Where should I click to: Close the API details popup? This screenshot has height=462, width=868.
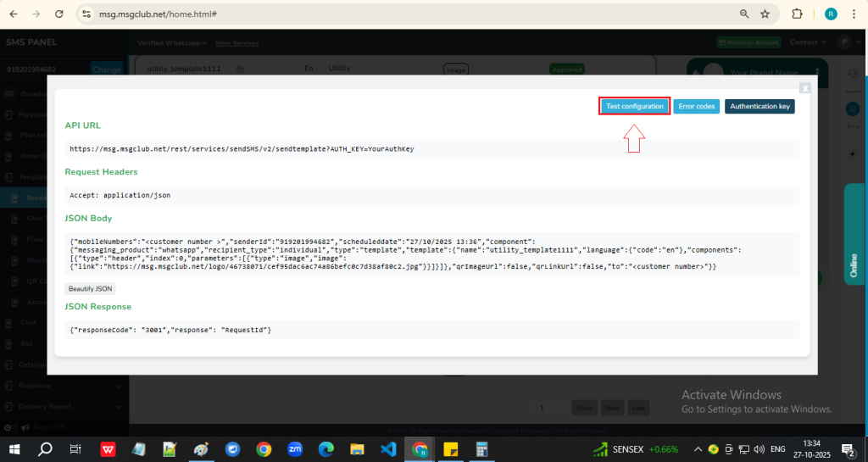tap(804, 87)
